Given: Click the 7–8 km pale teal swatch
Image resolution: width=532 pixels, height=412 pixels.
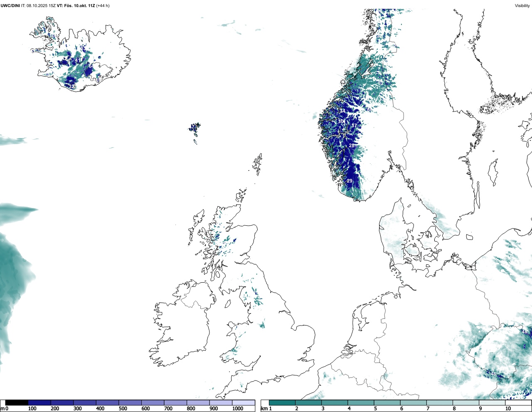Looking at the screenshot, I should coord(439,403).
